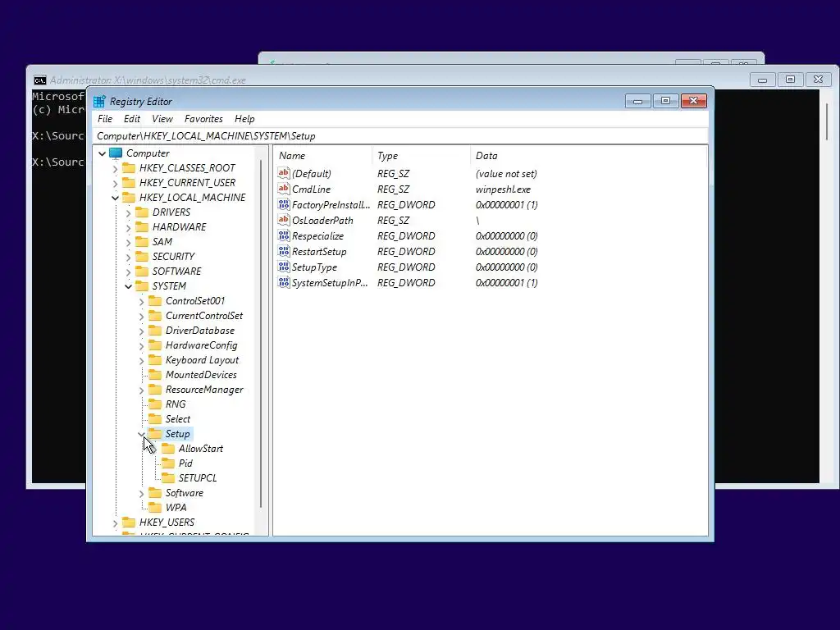The image size is (840, 630).
Task: Select the DriverDatabase key
Action: (x=200, y=331)
